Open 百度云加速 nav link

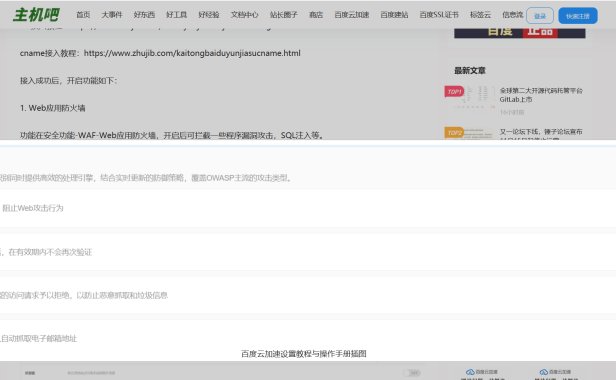[x=352, y=15]
